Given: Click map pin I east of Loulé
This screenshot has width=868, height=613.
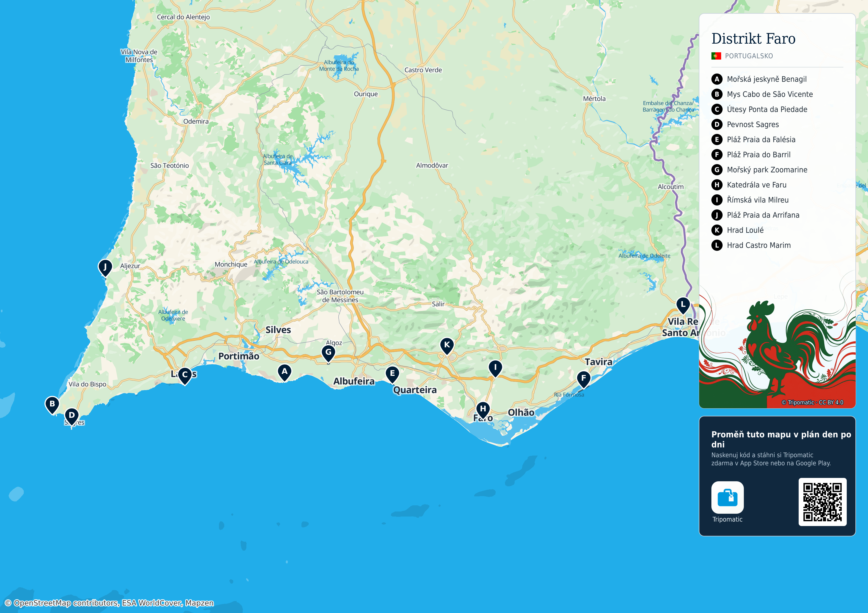Looking at the screenshot, I should (x=495, y=368).
